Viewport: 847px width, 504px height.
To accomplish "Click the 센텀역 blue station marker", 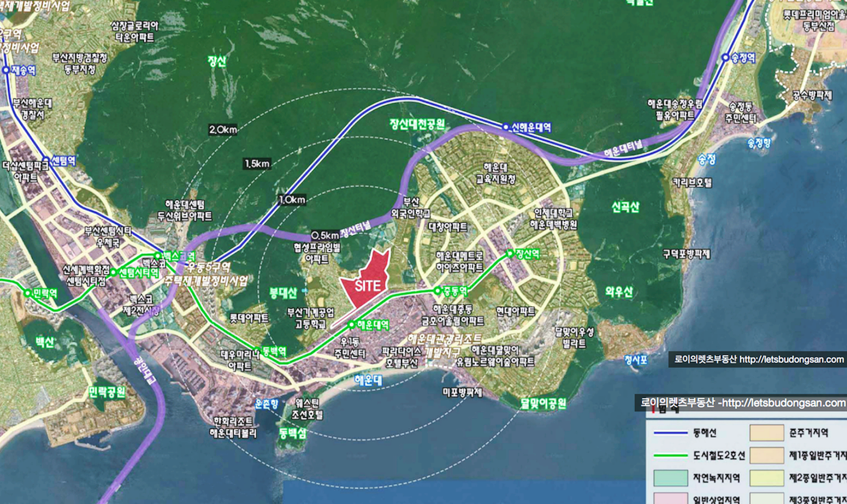I will pos(46,161).
